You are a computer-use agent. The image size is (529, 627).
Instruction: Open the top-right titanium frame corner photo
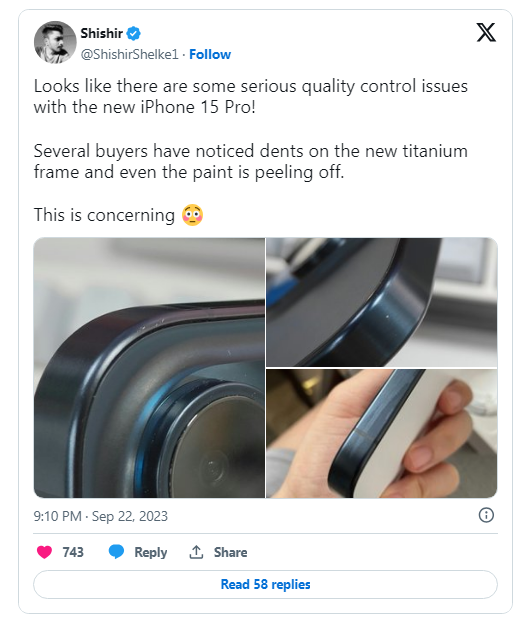tap(382, 302)
